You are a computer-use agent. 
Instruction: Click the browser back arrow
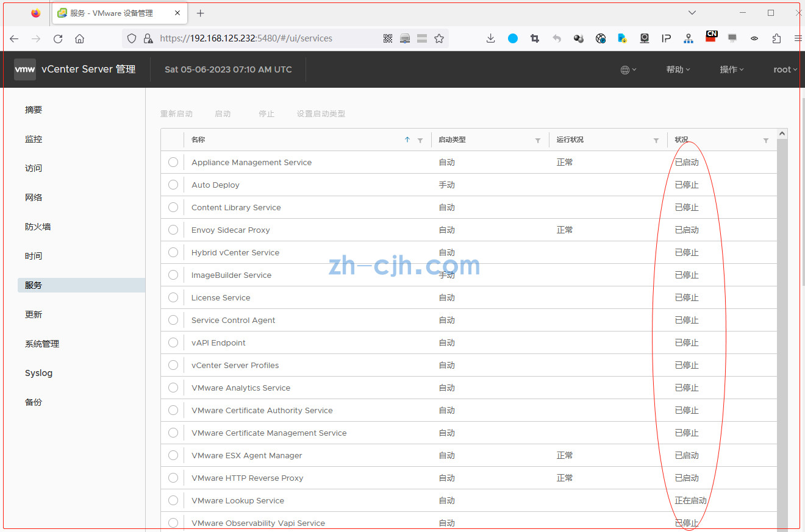tap(14, 38)
